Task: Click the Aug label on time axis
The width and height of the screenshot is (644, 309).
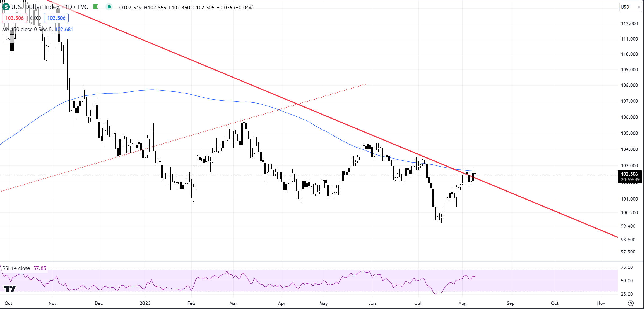Action: 462,303
